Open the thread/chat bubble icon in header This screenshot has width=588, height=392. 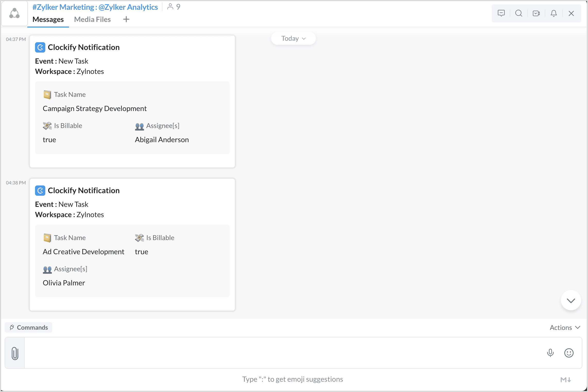tap(501, 13)
